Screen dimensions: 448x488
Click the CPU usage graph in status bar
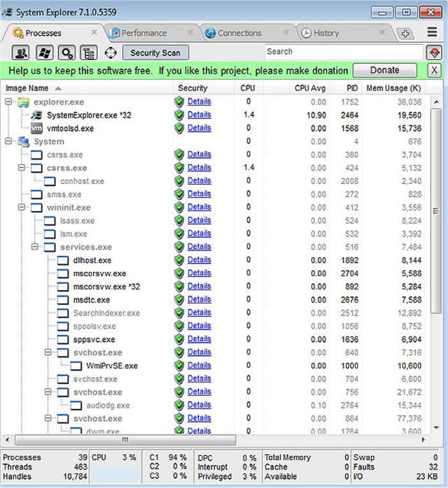tap(115, 474)
